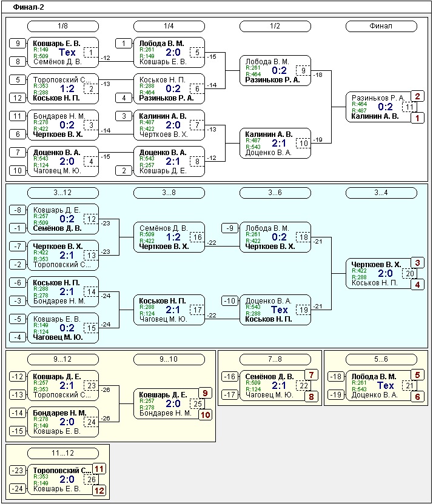Select place badge 7 by Семёнов Д. В.
Viewport: 433px width, 504px height.
coord(311,375)
